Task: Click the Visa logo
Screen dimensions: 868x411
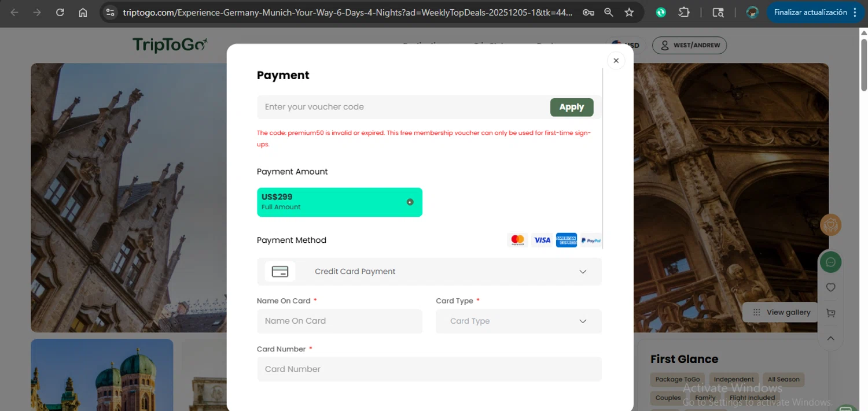Action: click(542, 240)
